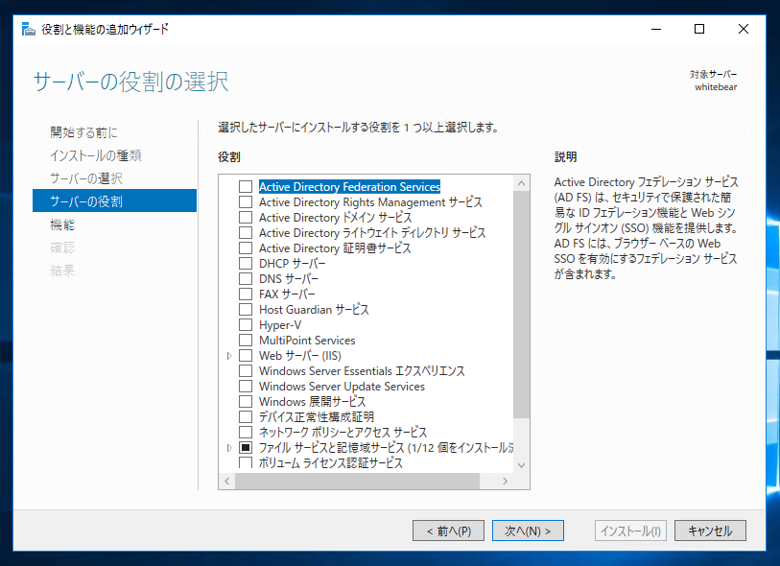Check Active Directory ドメイン サービス checkbox

[245, 217]
